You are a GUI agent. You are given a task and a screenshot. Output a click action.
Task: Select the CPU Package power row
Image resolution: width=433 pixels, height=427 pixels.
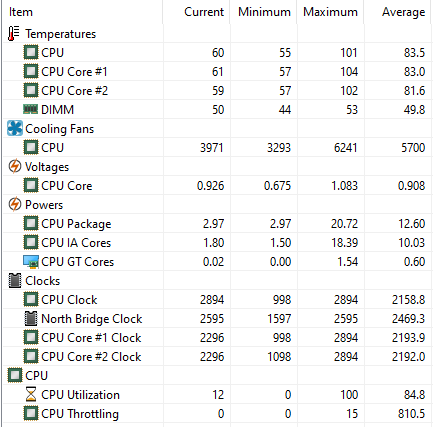pos(217,224)
